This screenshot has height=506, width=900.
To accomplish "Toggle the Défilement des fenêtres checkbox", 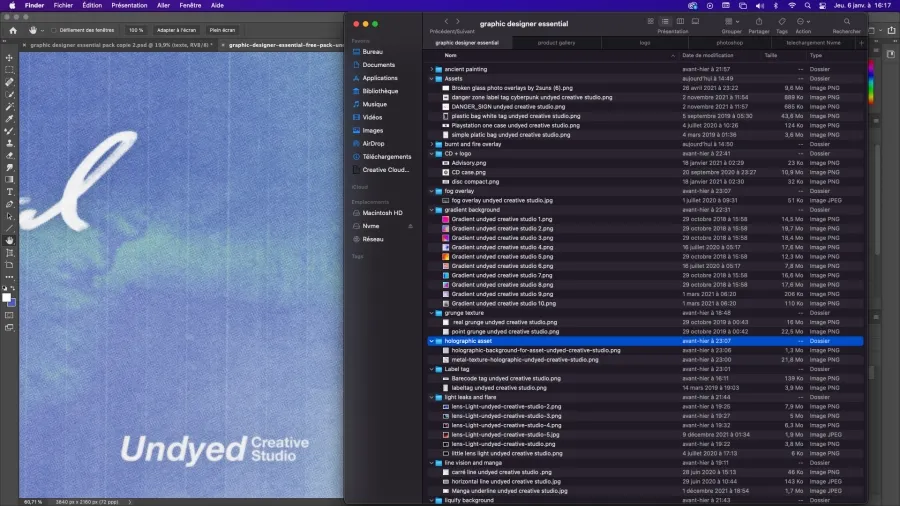I will (x=53, y=30).
